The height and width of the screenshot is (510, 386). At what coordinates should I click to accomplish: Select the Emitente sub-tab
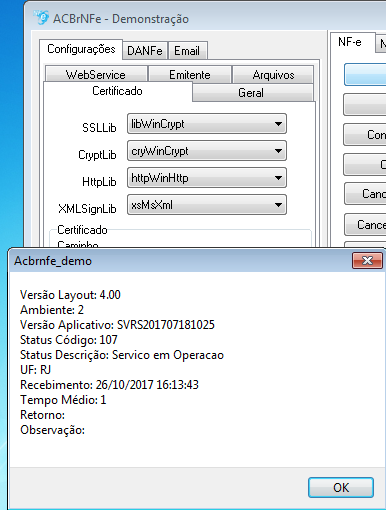click(x=190, y=75)
